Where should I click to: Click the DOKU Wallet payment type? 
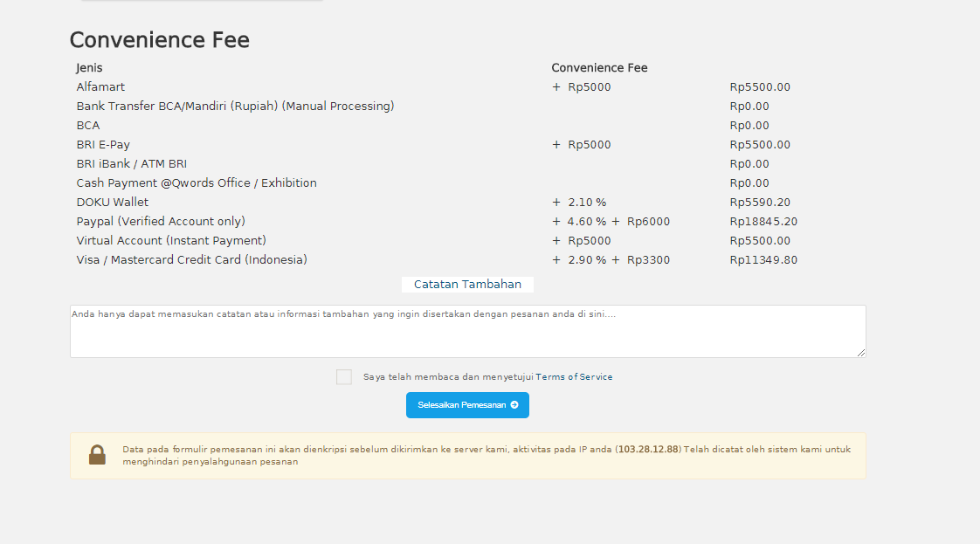pos(113,203)
